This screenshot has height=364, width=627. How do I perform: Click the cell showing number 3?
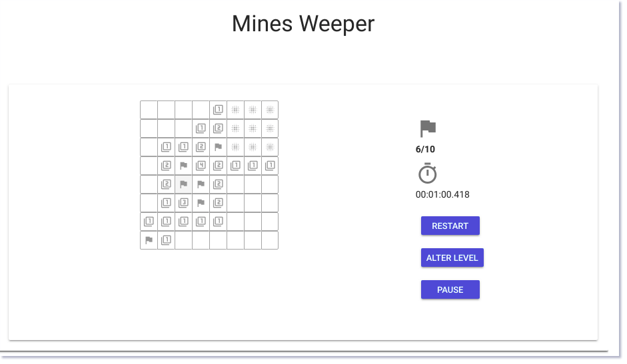(183, 202)
